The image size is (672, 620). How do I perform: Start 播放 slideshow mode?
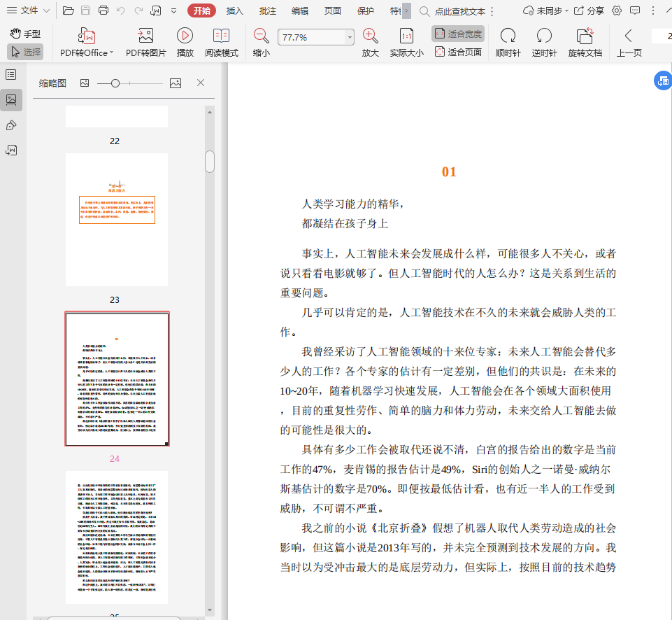pos(185,36)
